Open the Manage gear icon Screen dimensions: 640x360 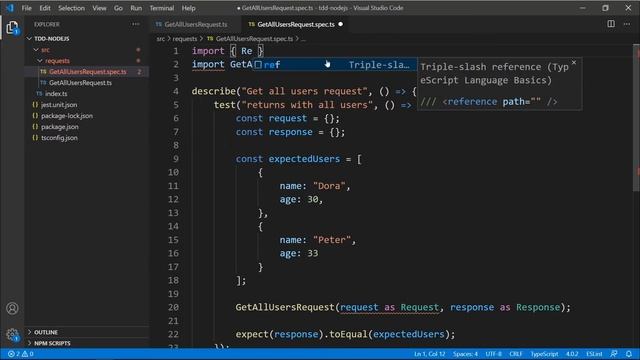[x=12, y=335]
